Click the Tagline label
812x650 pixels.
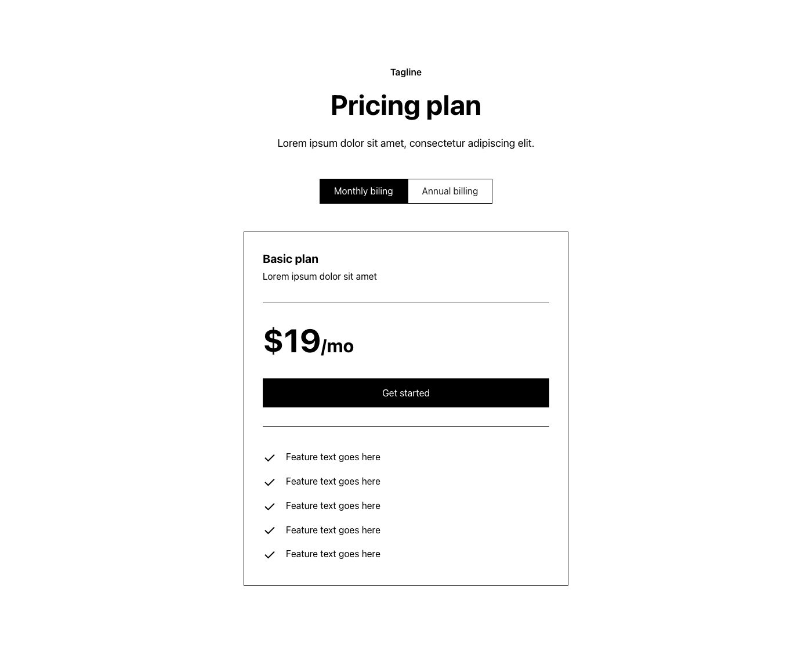[406, 73]
